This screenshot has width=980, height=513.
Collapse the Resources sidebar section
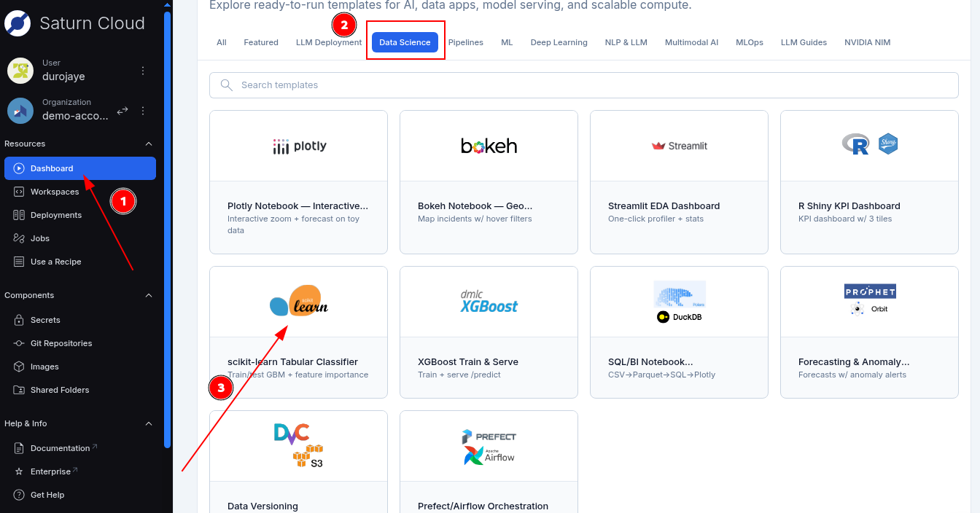[x=149, y=144]
